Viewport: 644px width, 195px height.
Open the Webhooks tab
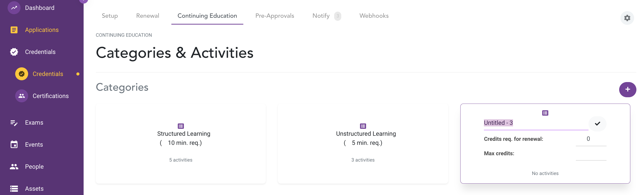click(x=374, y=16)
